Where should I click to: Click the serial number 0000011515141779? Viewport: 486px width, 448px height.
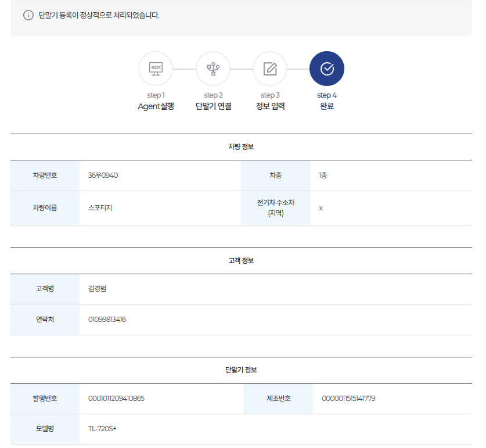[x=349, y=399]
